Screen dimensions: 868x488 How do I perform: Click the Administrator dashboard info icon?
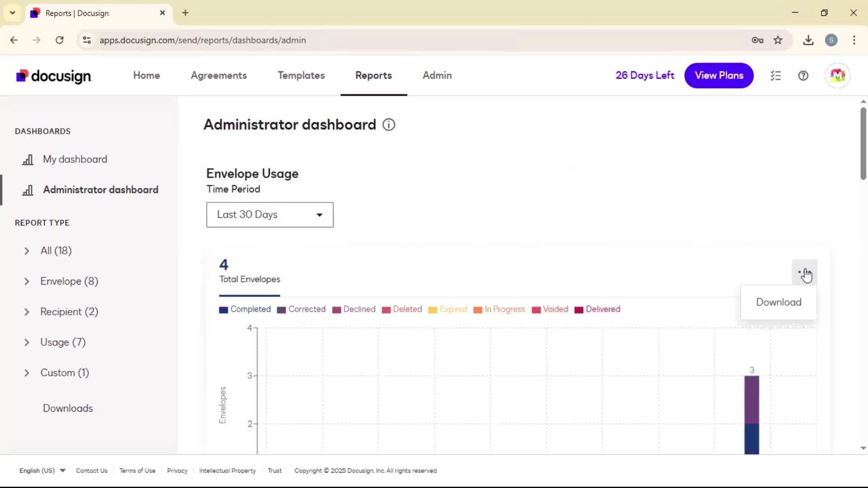(x=389, y=125)
